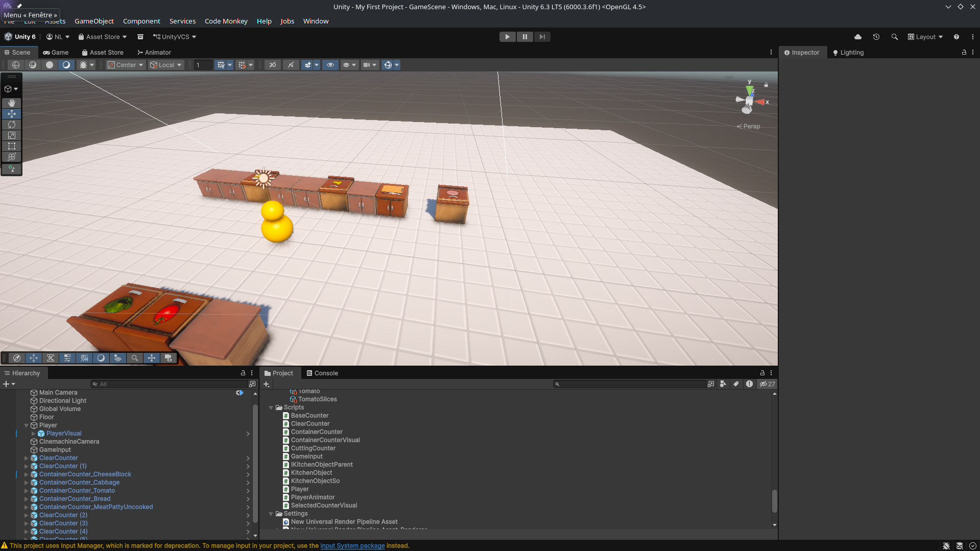Image resolution: width=980 pixels, height=551 pixels.
Task: Open the NL account dropdown
Action: (x=58, y=37)
